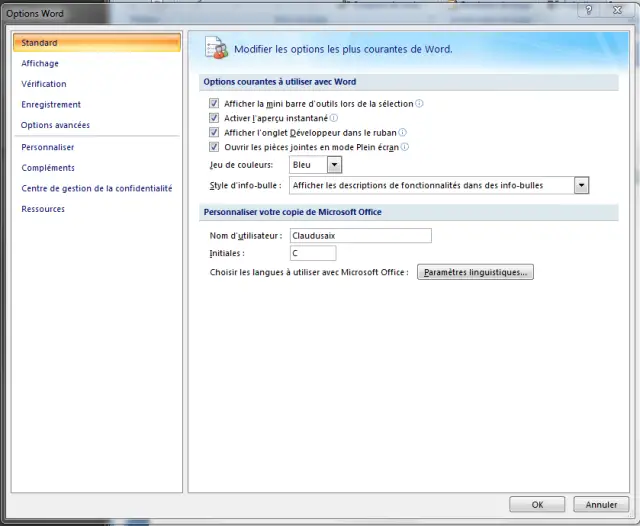Click info icon beside mini barre d'outils option
Viewport: 640px width, 526px height.
[x=419, y=104]
